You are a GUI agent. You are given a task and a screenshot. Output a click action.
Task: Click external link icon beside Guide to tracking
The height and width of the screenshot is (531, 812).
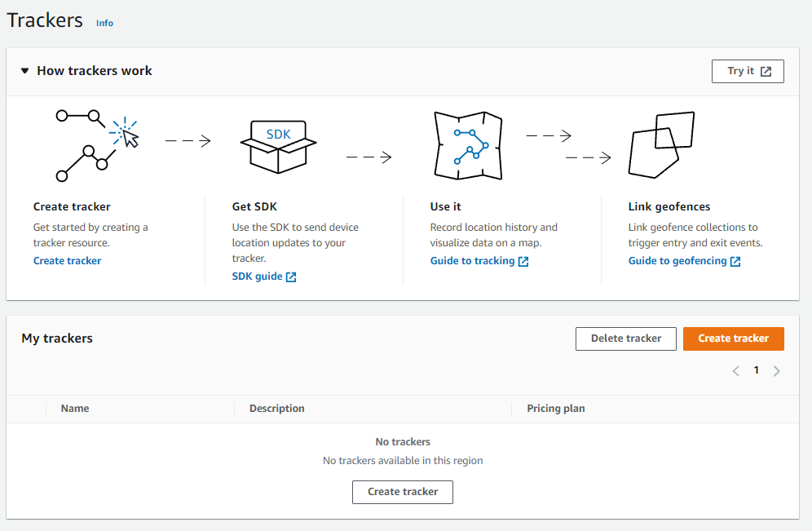coord(523,261)
